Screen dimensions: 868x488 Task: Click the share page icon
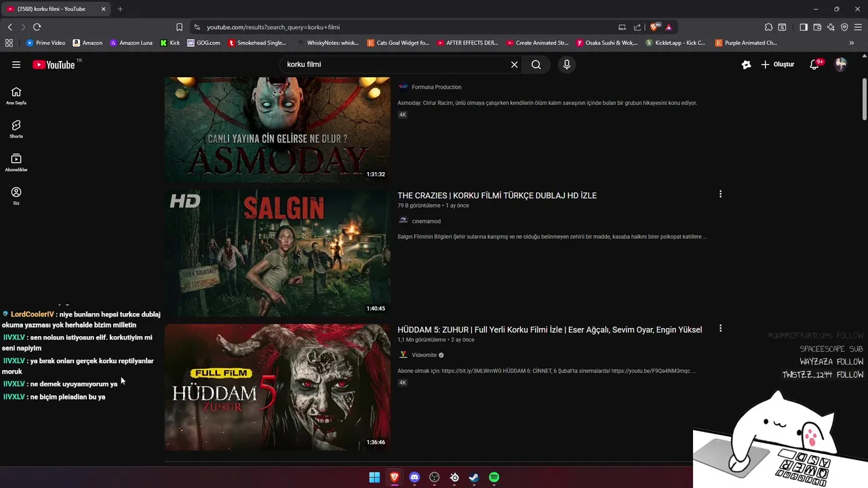637,27
